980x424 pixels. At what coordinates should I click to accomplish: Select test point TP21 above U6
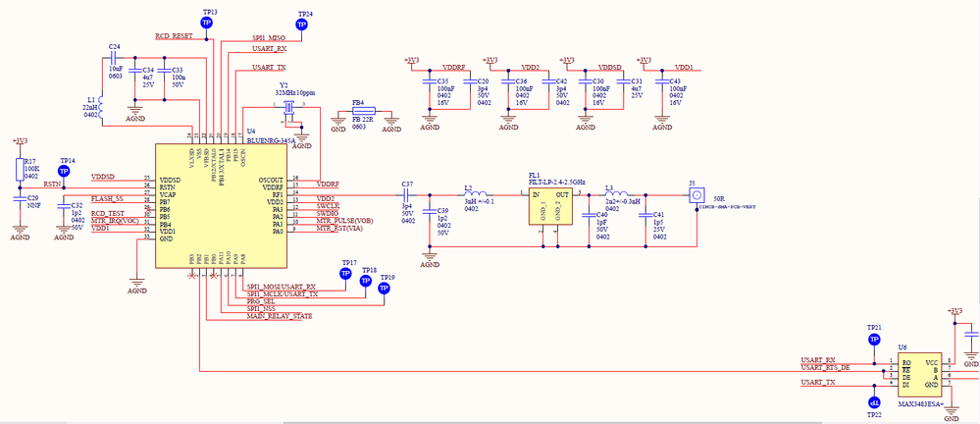point(874,339)
